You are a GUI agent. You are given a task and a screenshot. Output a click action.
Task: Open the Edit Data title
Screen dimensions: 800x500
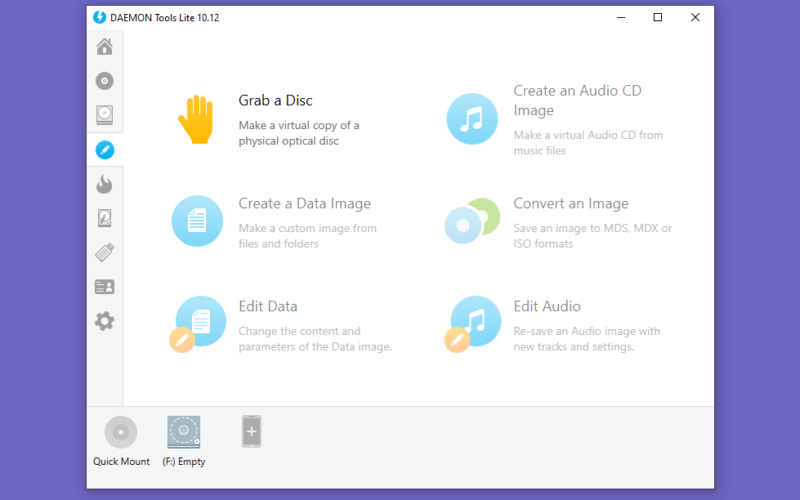click(268, 306)
